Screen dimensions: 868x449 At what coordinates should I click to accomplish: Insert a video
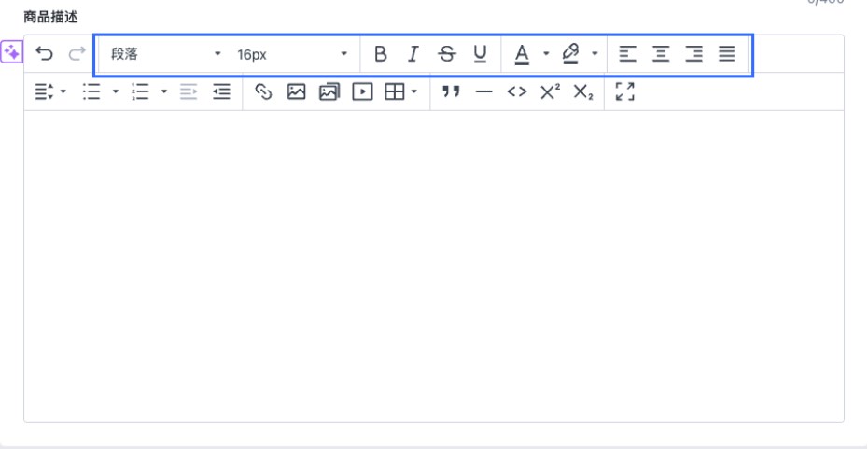tap(362, 91)
